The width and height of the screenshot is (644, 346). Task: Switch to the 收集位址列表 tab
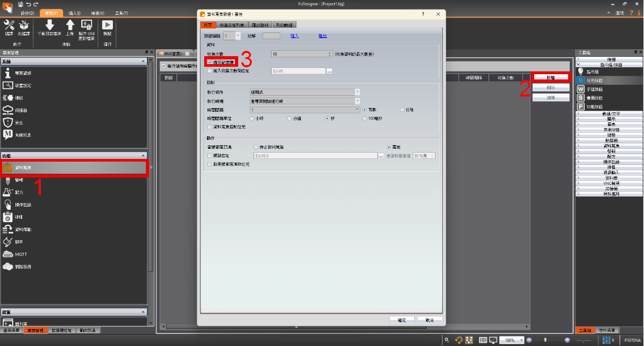(231, 24)
